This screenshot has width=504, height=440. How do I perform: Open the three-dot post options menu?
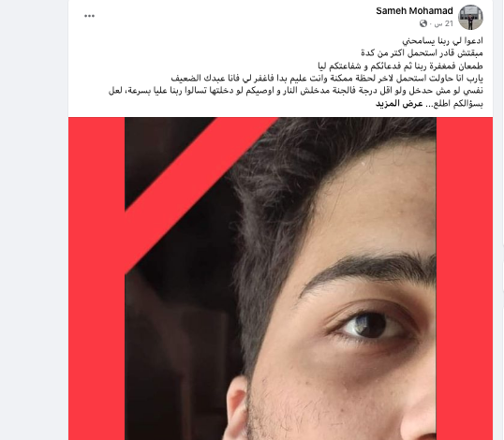click(89, 16)
